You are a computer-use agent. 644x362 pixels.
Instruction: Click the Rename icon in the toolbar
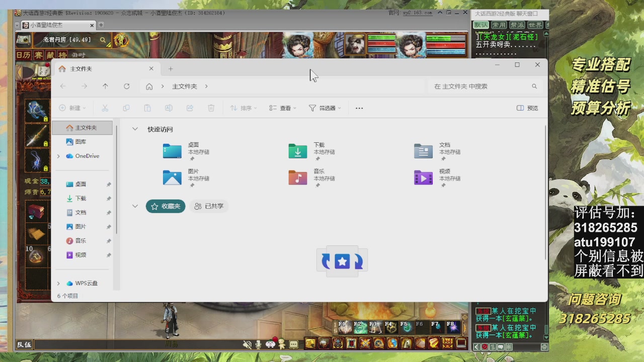point(169,108)
